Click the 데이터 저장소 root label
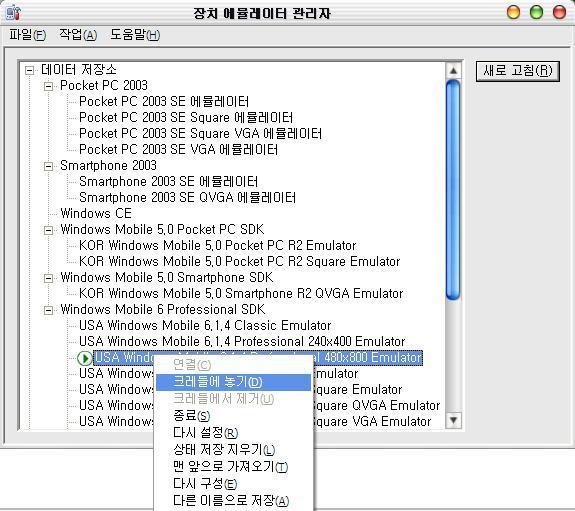575x511 pixels. coord(79,70)
